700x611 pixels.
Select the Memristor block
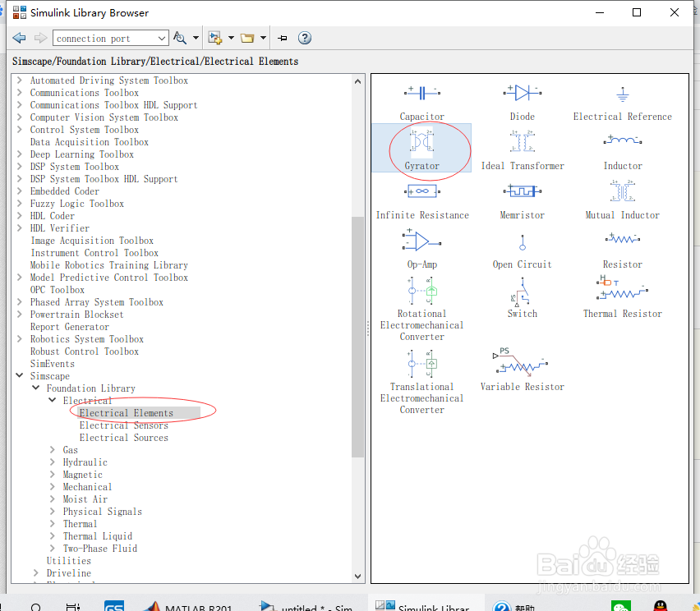(522, 202)
